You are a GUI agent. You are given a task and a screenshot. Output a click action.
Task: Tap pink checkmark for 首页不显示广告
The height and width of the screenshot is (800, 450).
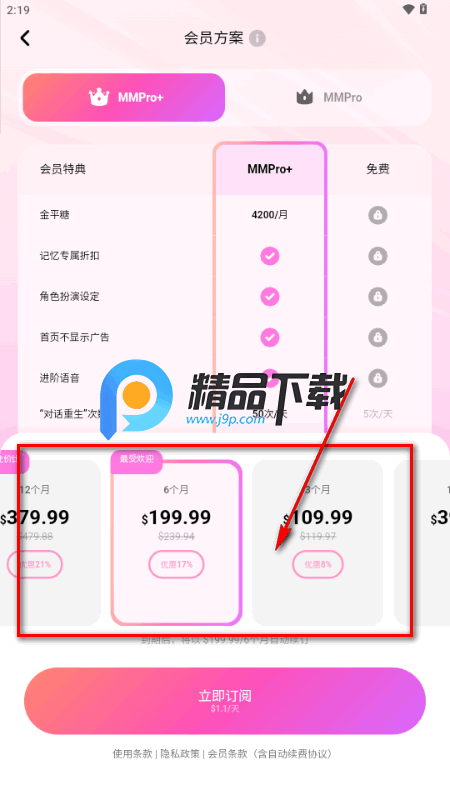270,337
